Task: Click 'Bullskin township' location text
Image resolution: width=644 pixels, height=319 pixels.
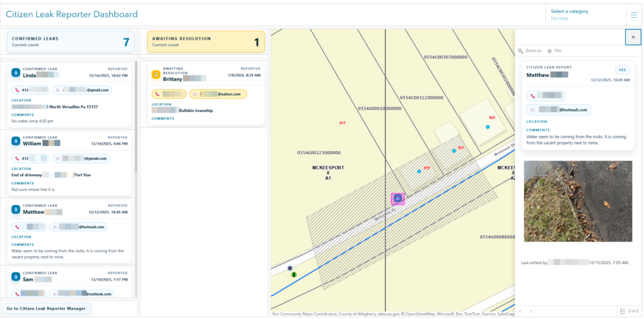Action: [x=196, y=111]
